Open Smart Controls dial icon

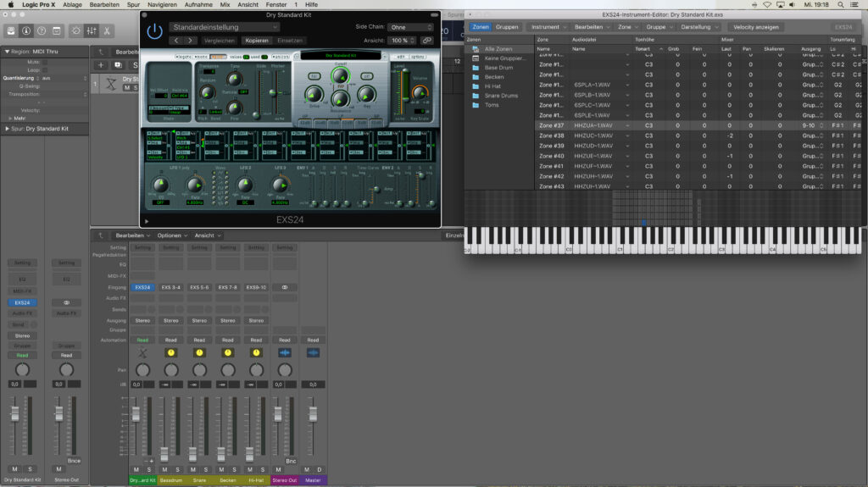tap(75, 31)
